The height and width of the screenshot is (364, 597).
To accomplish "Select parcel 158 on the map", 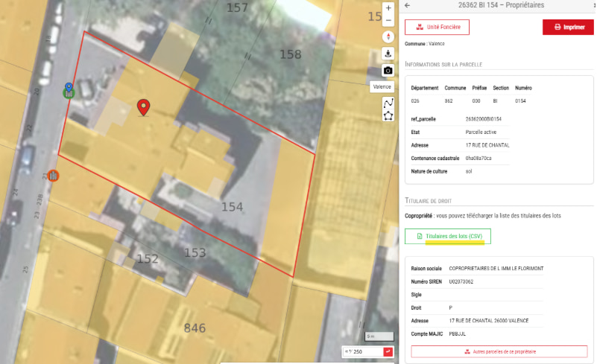I will coord(291,54).
